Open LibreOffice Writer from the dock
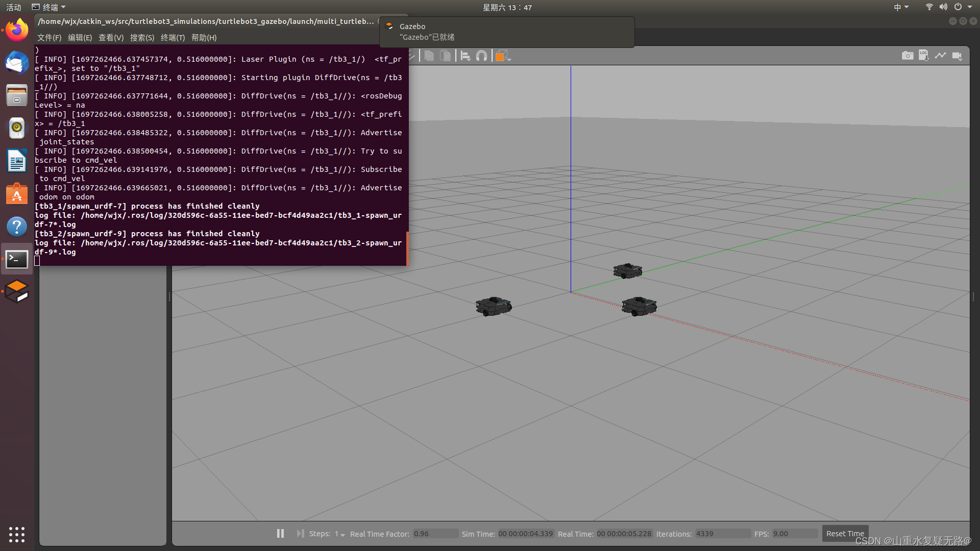This screenshot has width=980, height=551. [17, 161]
